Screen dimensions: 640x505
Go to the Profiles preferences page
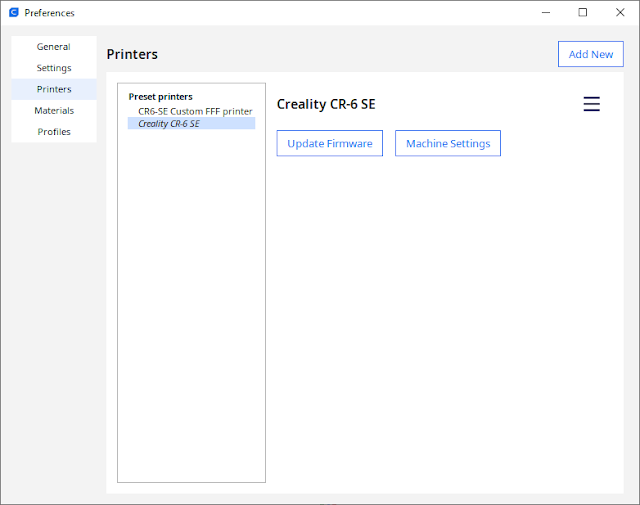(54, 132)
